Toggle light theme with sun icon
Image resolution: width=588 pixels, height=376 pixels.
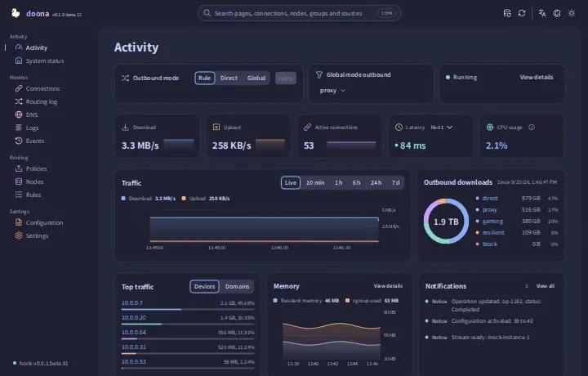(x=572, y=13)
